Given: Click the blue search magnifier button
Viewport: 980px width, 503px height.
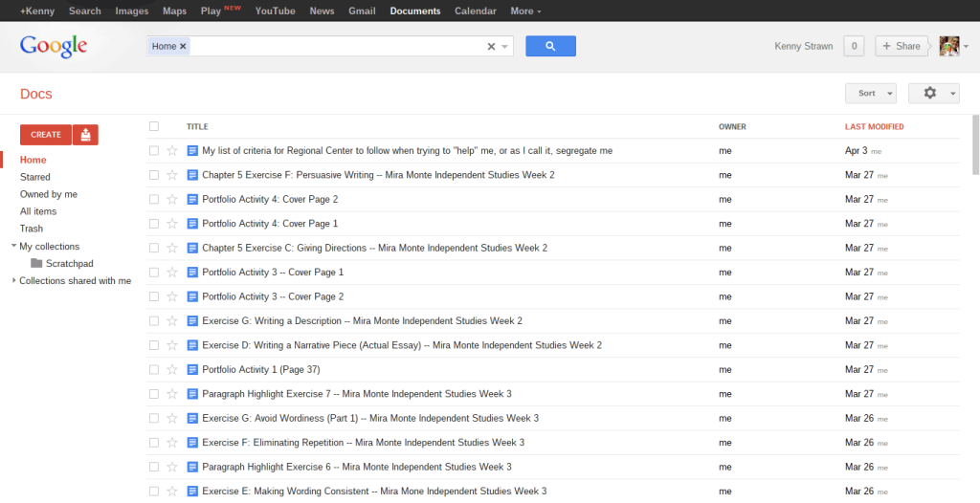Looking at the screenshot, I should pyautogui.click(x=550, y=46).
